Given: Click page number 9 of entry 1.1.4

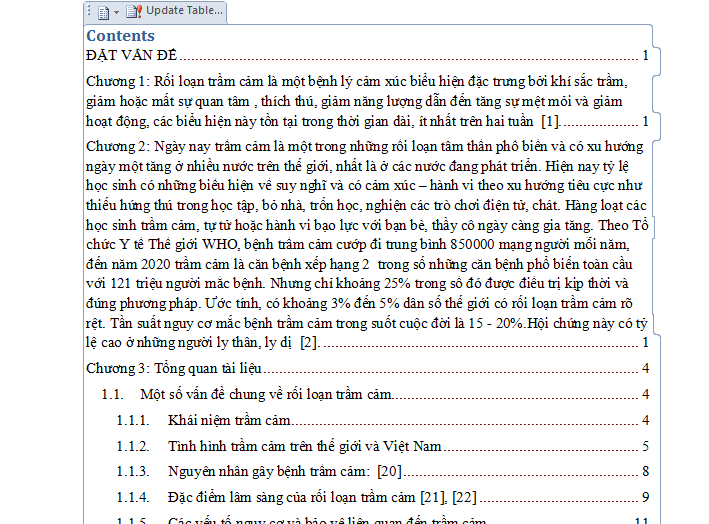Looking at the screenshot, I should (646, 498).
